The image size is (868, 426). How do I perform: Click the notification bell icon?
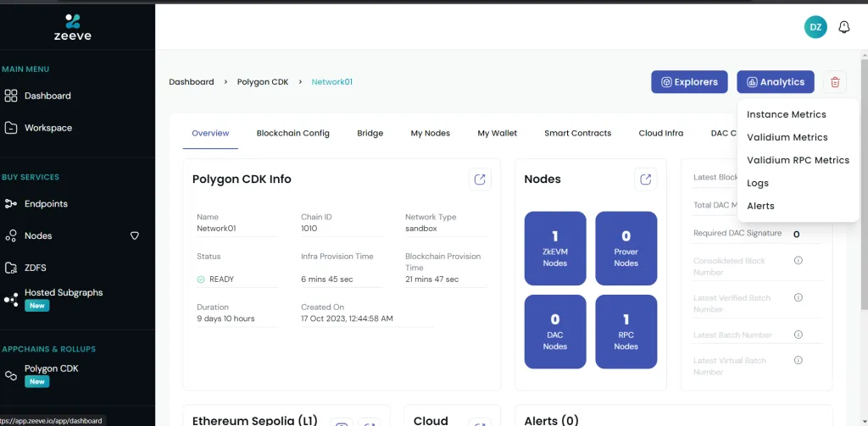(x=843, y=27)
